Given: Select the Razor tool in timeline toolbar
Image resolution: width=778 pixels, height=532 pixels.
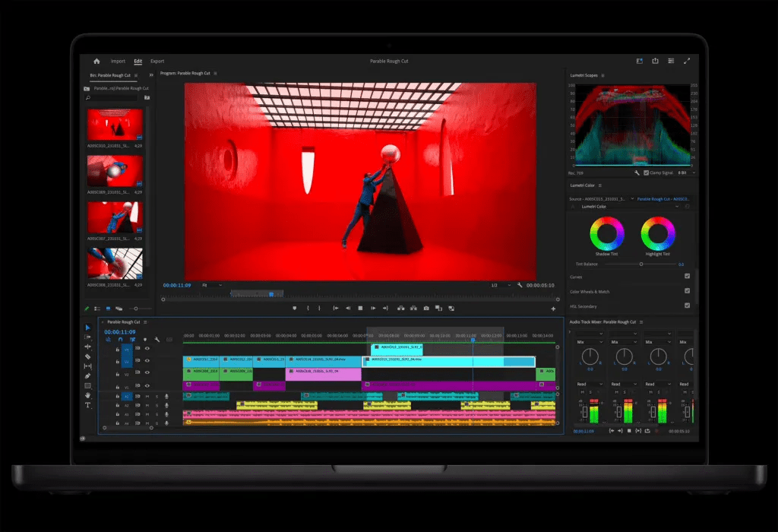Looking at the screenshot, I should pyautogui.click(x=88, y=356).
